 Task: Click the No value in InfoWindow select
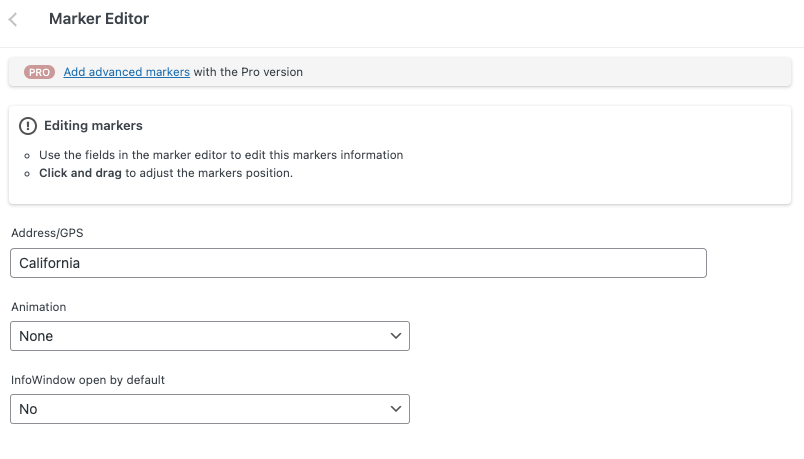[28, 409]
